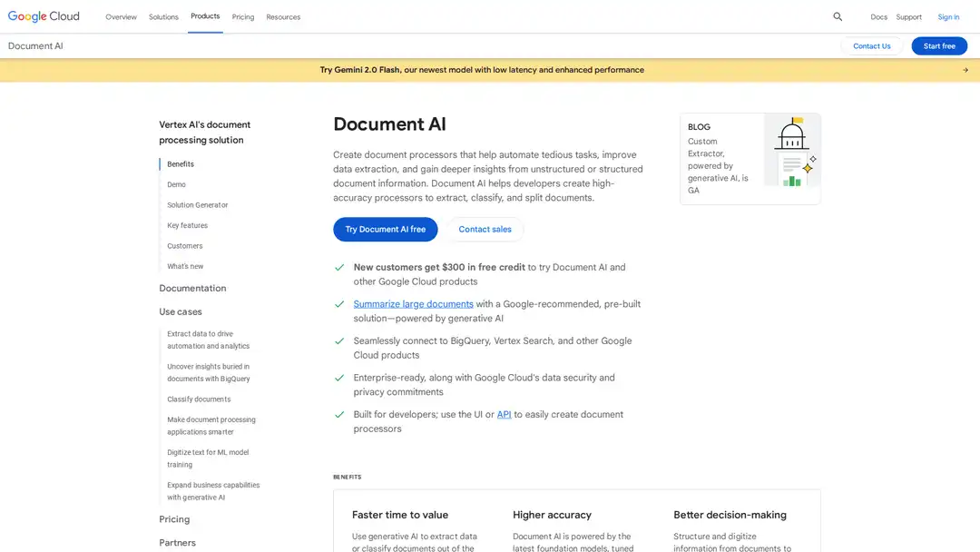Jump to Benefits in the sidebar
This screenshot has width=980, height=552.
[x=181, y=163]
